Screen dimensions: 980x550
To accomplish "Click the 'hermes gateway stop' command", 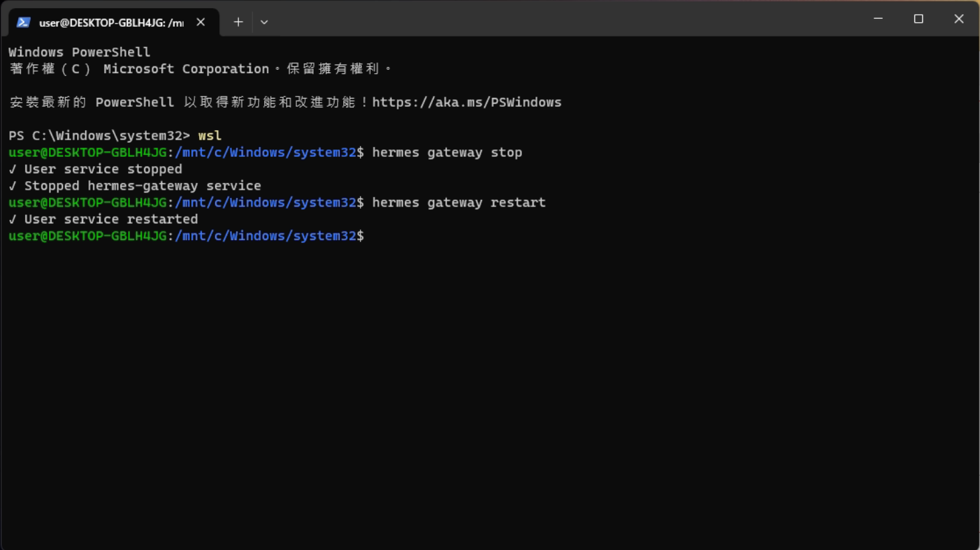I will click(x=447, y=152).
